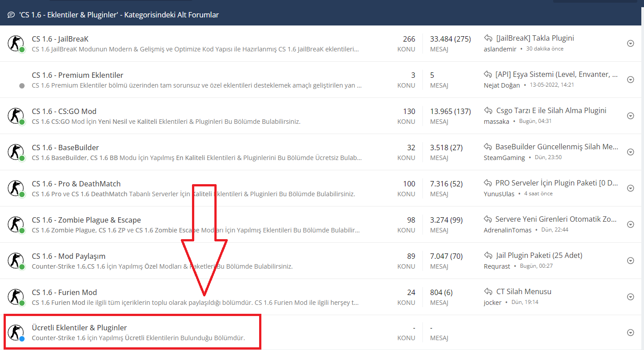Click the Pro & DeathMatch forum icon

pyautogui.click(x=16, y=188)
